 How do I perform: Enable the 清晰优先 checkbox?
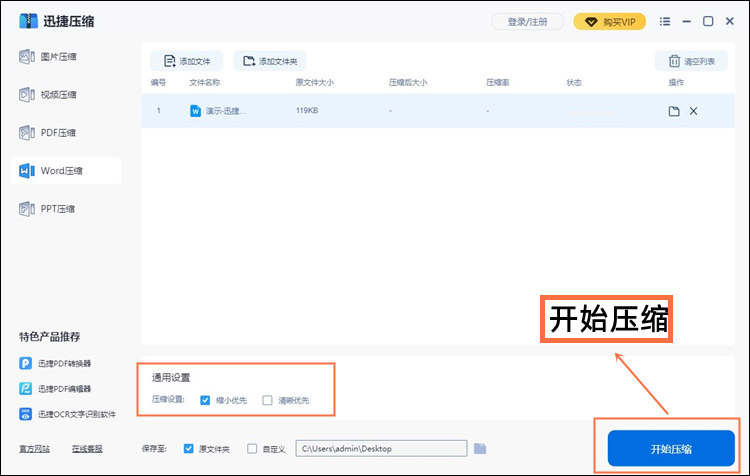click(267, 400)
